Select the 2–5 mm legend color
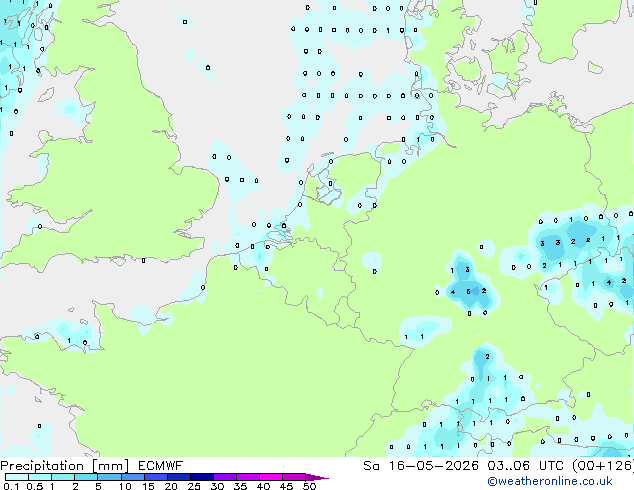 86,477
